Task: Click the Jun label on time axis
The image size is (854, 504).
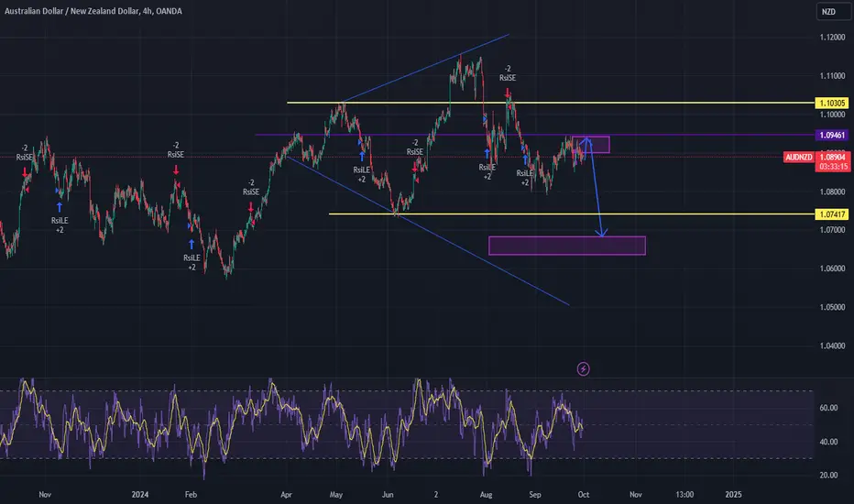Action: (388, 495)
